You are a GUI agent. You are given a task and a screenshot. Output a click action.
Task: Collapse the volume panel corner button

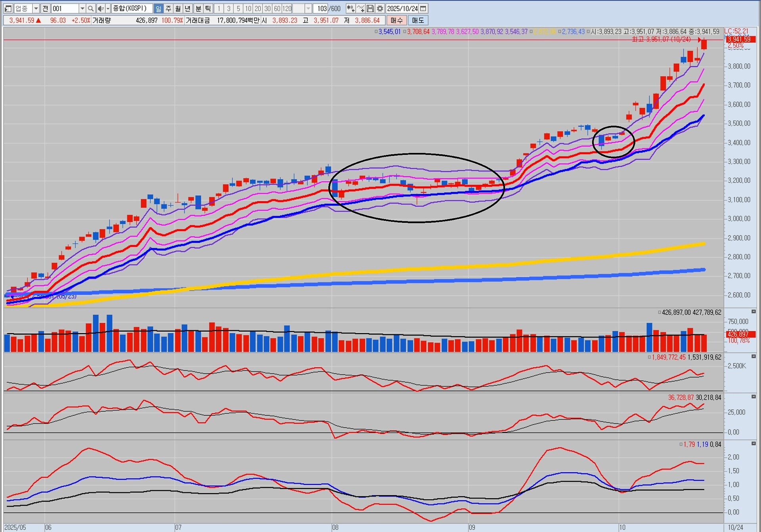[753, 312]
